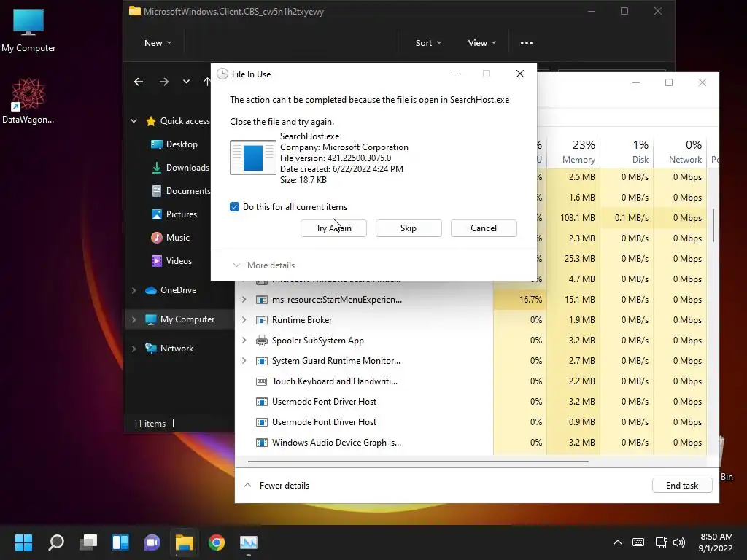747x560 pixels.
Task: Go back in File Explorer
Action: click(139, 82)
